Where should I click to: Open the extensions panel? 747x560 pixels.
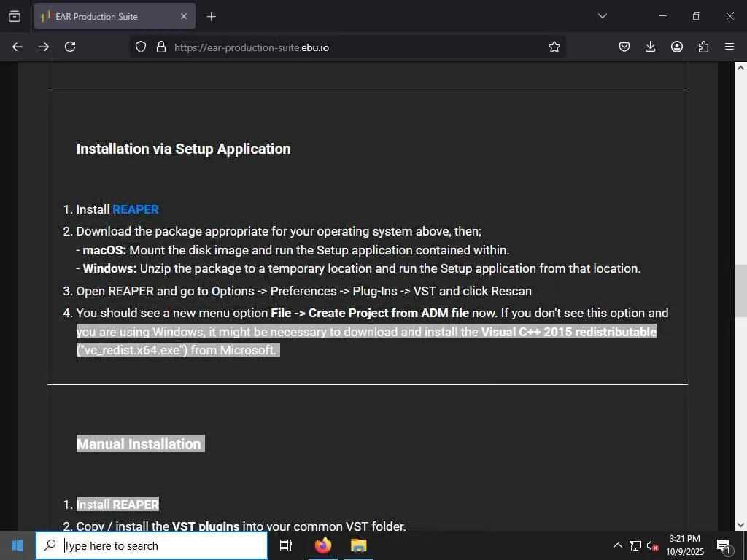click(703, 47)
